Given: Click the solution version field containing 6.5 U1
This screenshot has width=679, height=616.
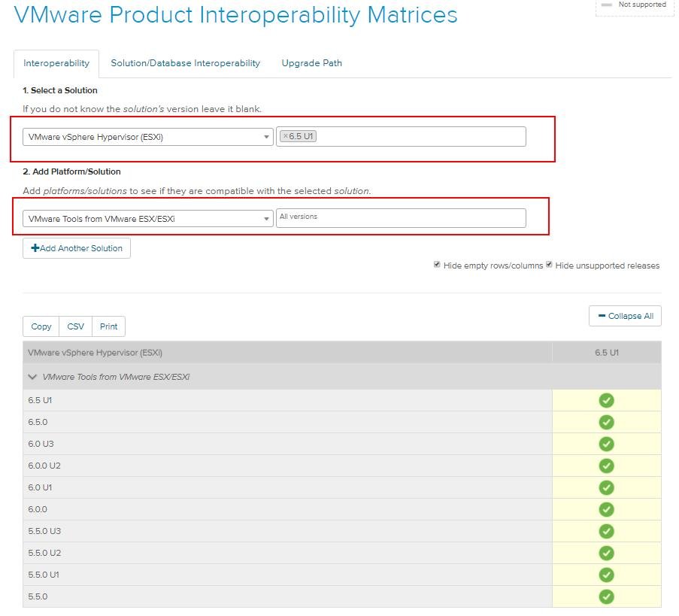Looking at the screenshot, I should click(x=401, y=136).
